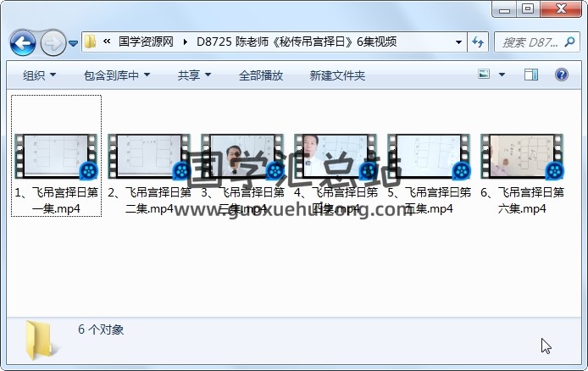
Task: Select video 飞吊宫择日第六集.mp4
Action: (x=522, y=174)
